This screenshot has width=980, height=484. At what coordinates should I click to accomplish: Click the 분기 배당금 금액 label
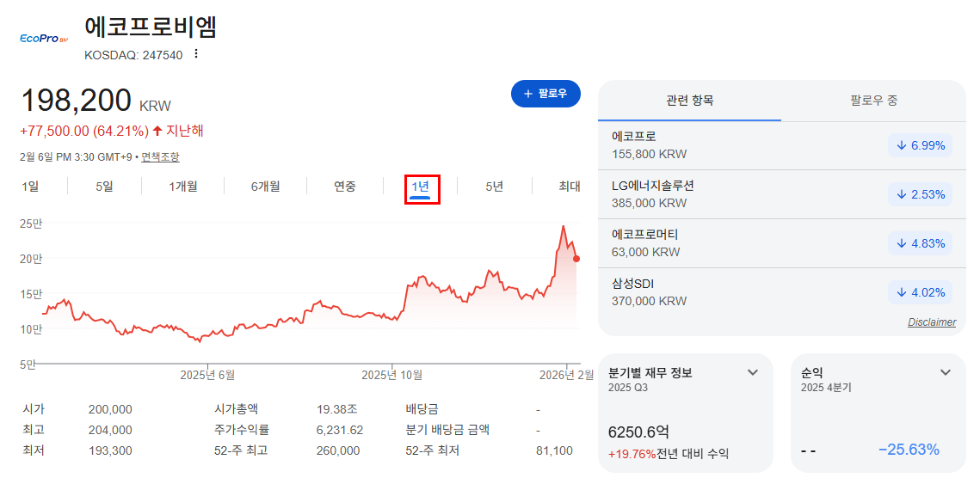[x=447, y=431]
